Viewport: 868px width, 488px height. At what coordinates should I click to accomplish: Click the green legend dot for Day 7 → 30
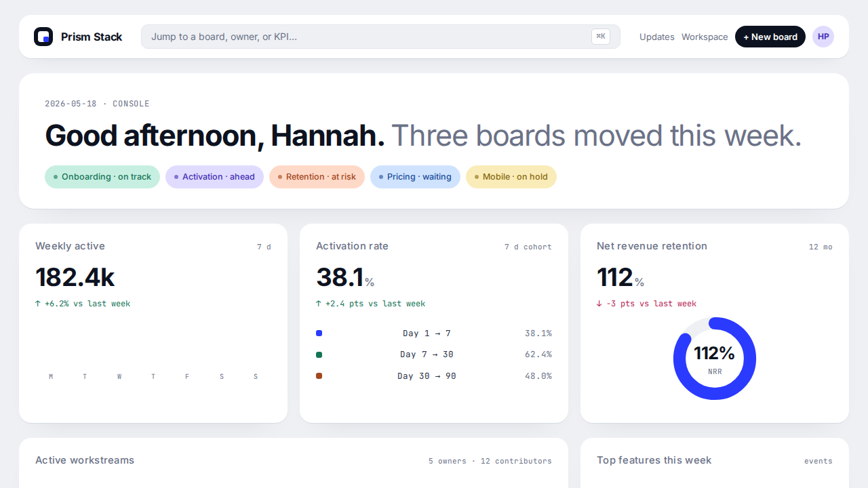[319, 354]
